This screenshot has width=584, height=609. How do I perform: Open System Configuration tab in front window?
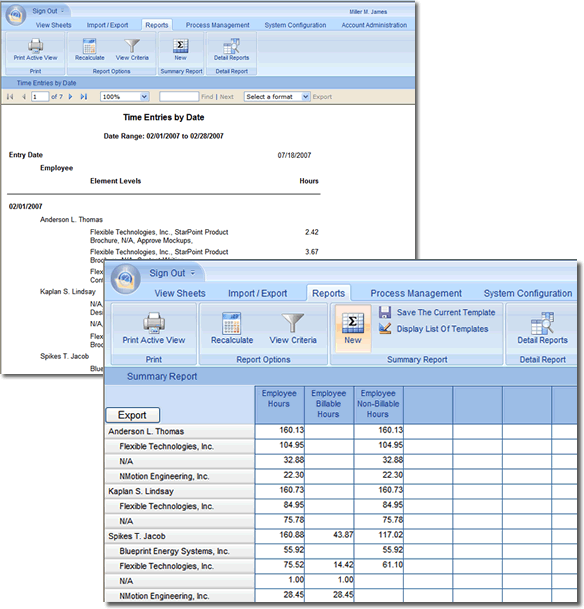[528, 293]
